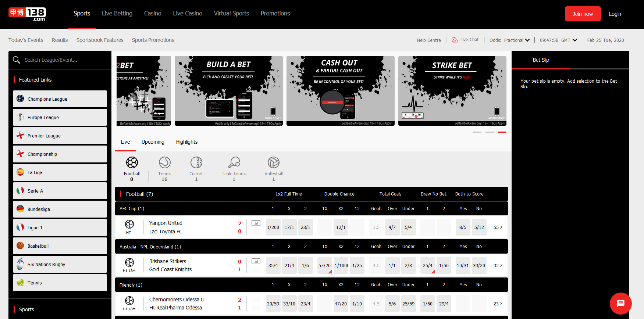Select the Football sport icon
The height and width of the screenshot is (319, 644).
(132, 162)
